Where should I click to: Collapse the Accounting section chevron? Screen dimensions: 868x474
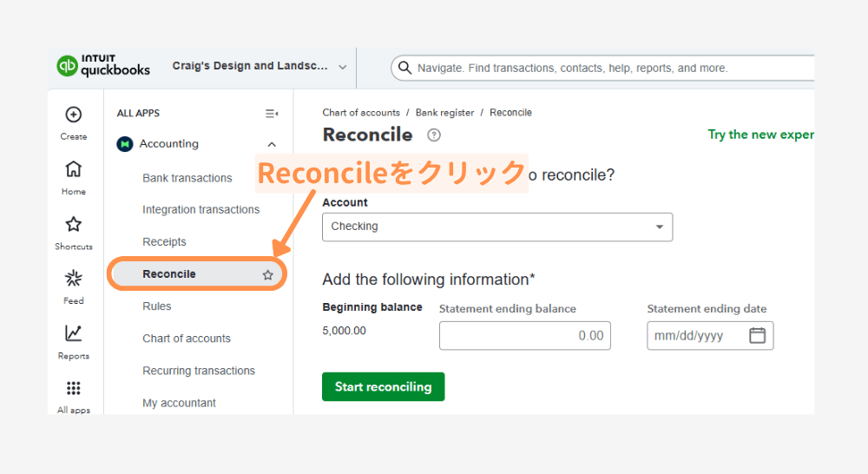click(272, 145)
